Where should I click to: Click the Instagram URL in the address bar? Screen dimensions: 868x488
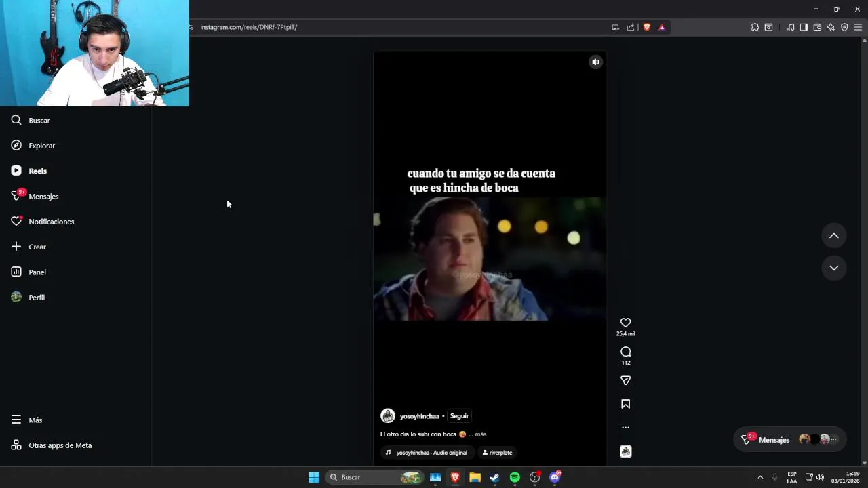249,27
